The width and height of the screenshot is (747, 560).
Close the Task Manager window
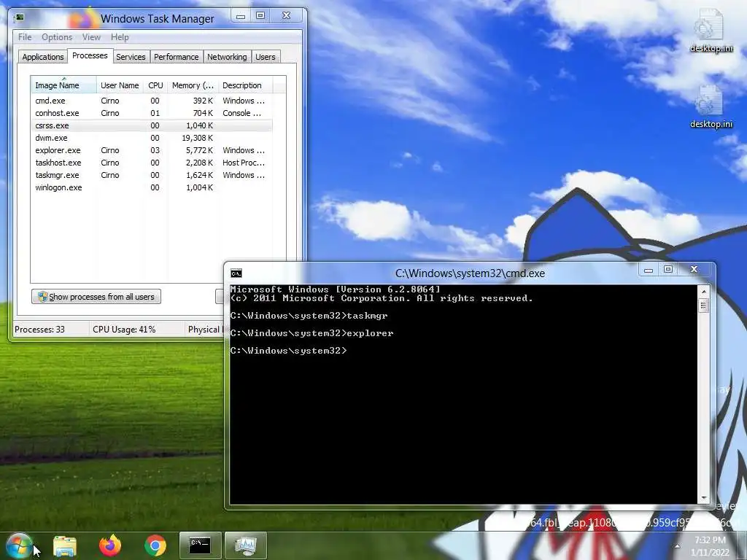click(x=286, y=16)
